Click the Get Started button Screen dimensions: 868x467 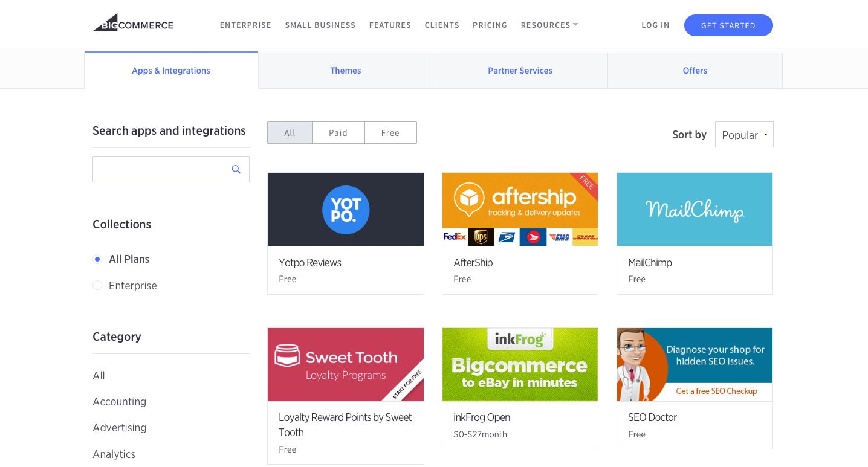pyautogui.click(x=728, y=25)
